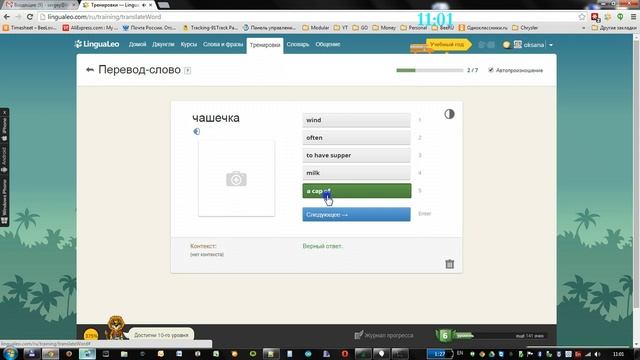
Task: Select the Тренировки nav tab
Action: (264, 45)
